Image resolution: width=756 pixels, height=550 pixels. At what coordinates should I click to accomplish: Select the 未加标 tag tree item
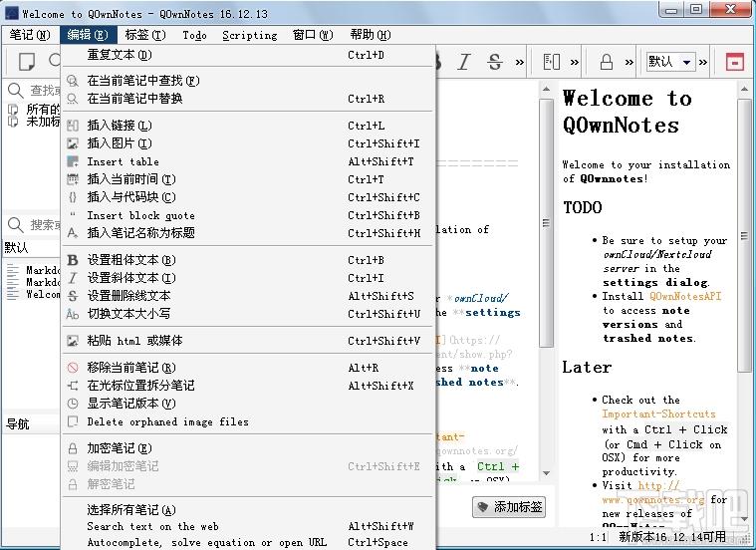click(35, 122)
